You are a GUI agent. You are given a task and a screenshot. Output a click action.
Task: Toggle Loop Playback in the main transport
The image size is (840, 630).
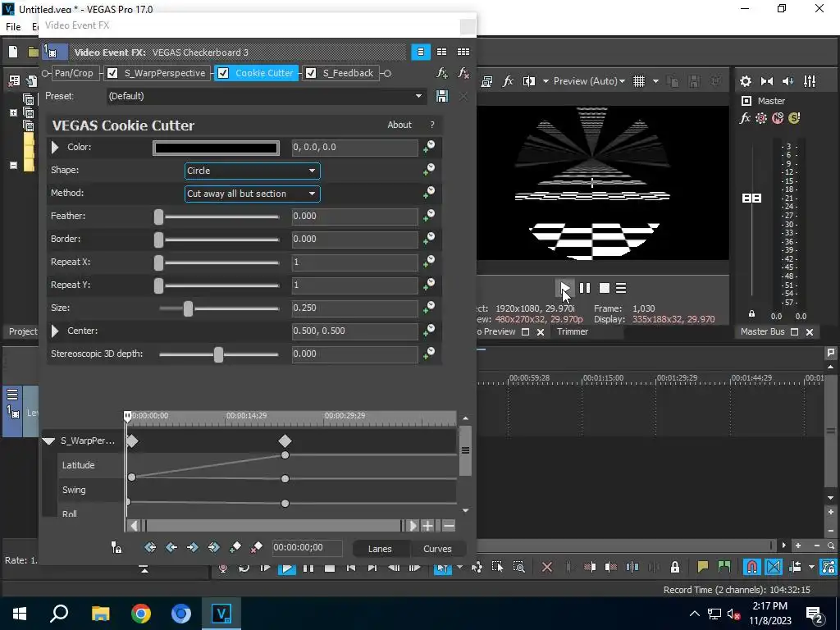point(244,568)
